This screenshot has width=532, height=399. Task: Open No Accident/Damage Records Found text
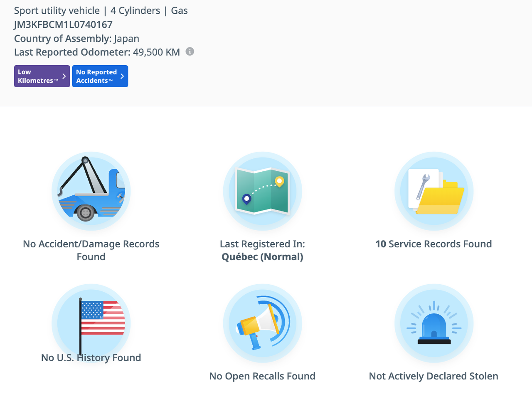click(91, 250)
